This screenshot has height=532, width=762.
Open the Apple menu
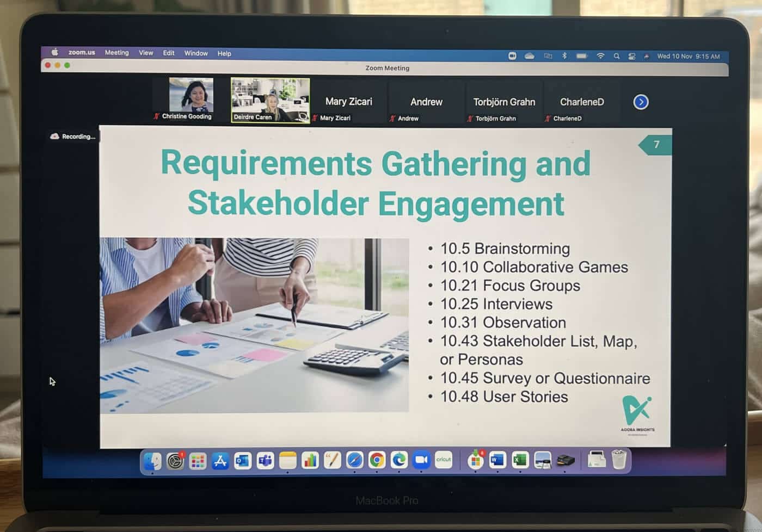pyautogui.click(x=54, y=52)
